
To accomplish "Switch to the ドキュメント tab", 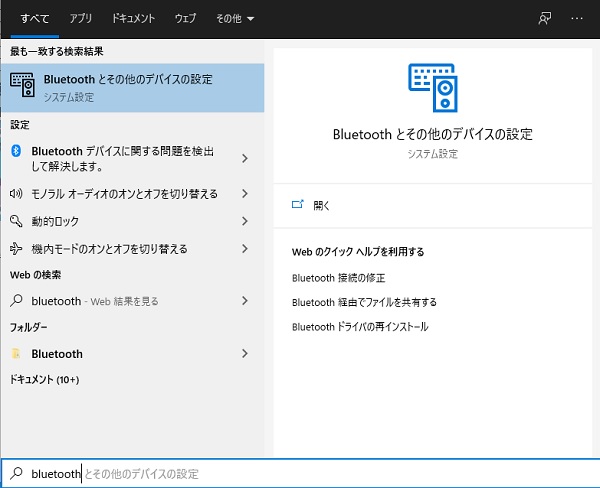I will coord(133,19).
